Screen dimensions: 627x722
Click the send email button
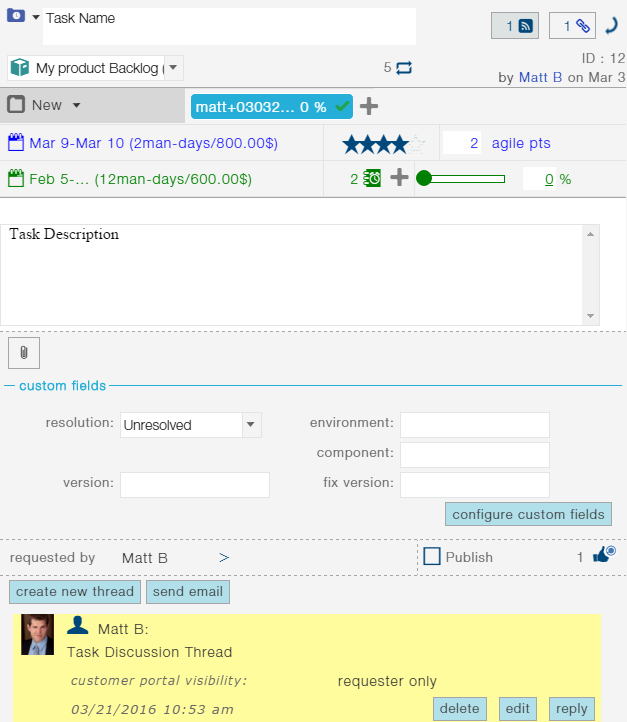(188, 592)
